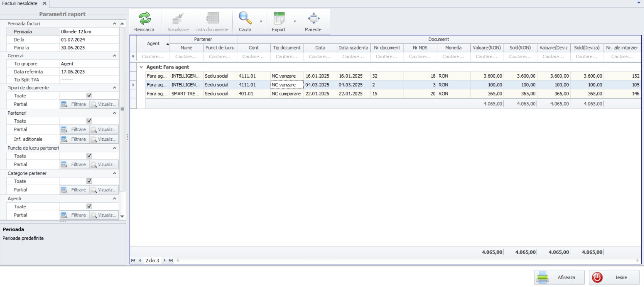Sort by the Data scadenta column header
The image size is (644, 287).
353,48
